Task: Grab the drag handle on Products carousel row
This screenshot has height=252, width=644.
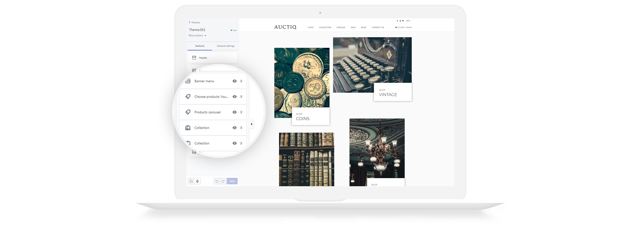Action: coord(241,112)
